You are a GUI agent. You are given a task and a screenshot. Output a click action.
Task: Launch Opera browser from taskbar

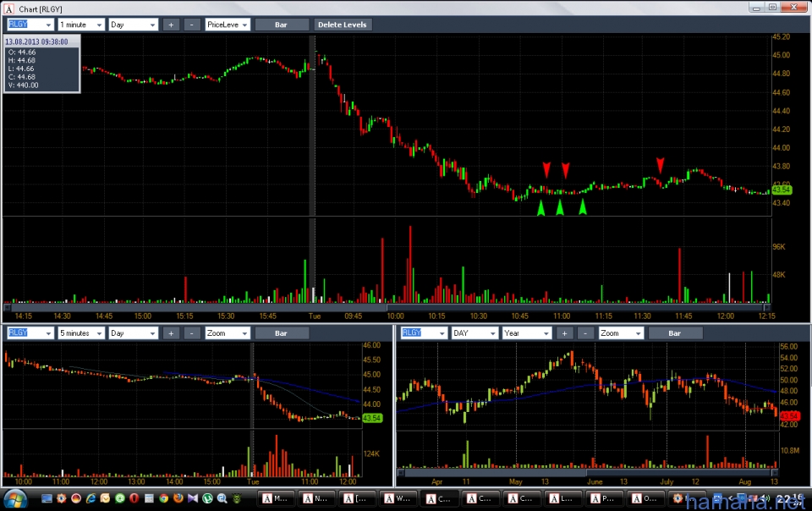[x=134, y=498]
